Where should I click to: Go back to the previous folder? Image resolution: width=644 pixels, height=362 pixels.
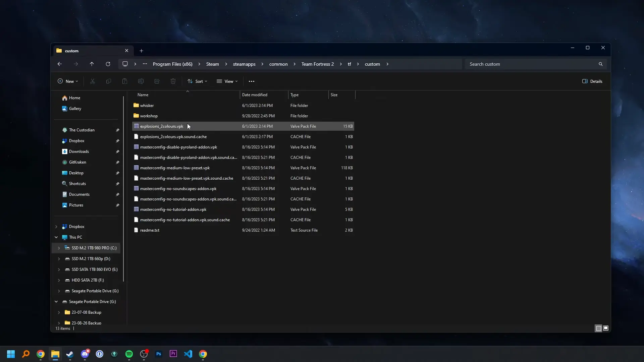(60, 64)
